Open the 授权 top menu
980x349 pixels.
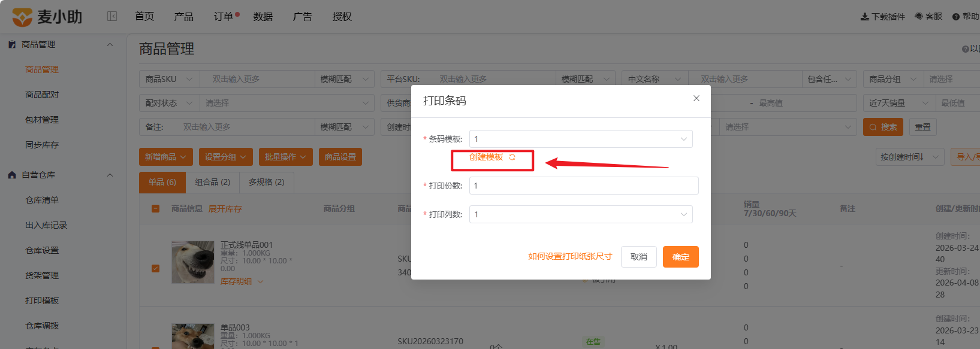[342, 17]
